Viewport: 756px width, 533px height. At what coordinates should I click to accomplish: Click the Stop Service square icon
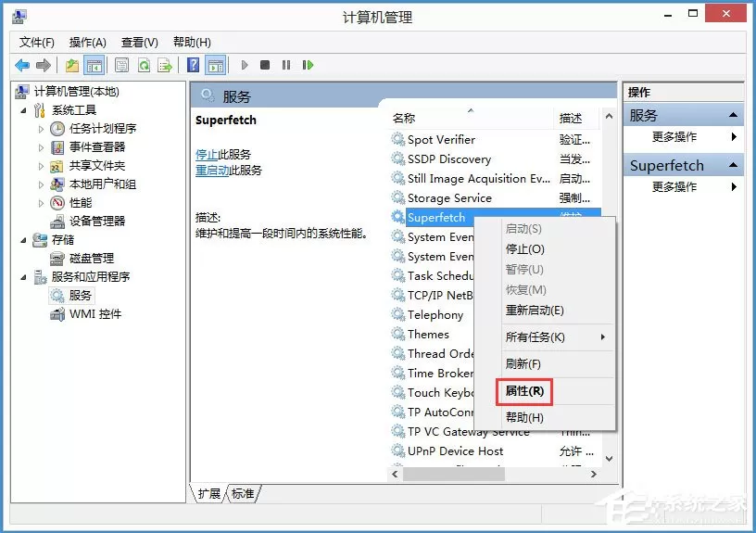(265, 65)
